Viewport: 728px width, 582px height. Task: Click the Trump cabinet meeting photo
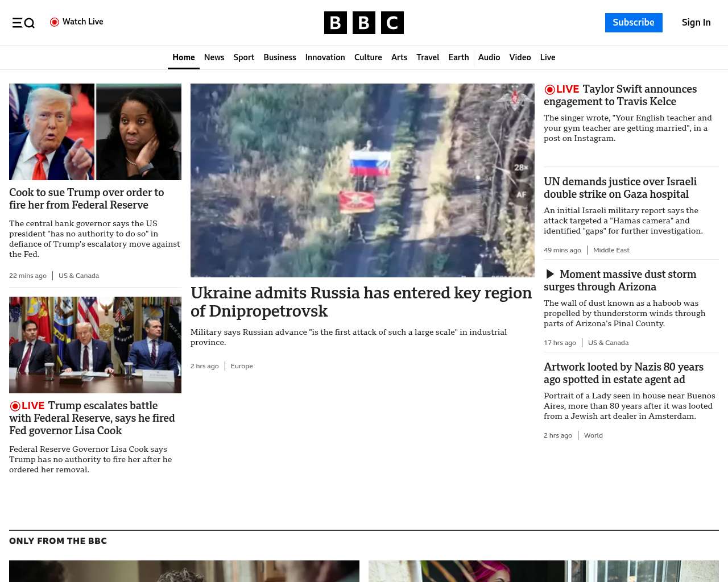pyautogui.click(x=95, y=345)
